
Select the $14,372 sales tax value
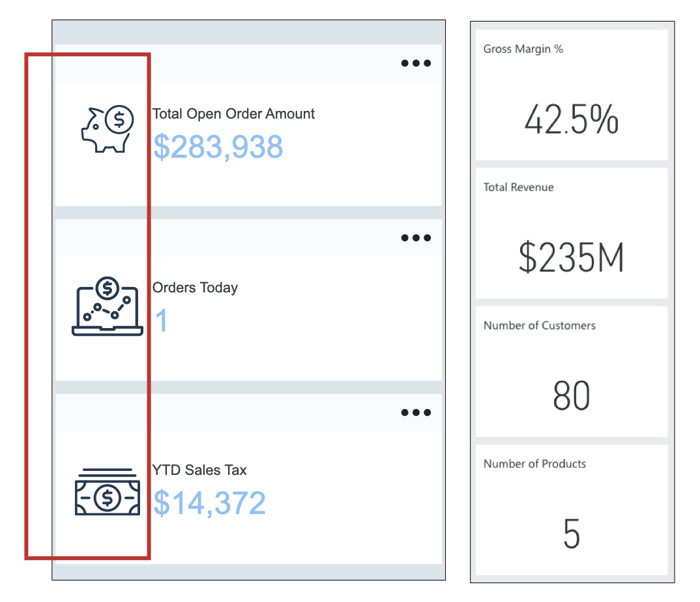point(209,503)
